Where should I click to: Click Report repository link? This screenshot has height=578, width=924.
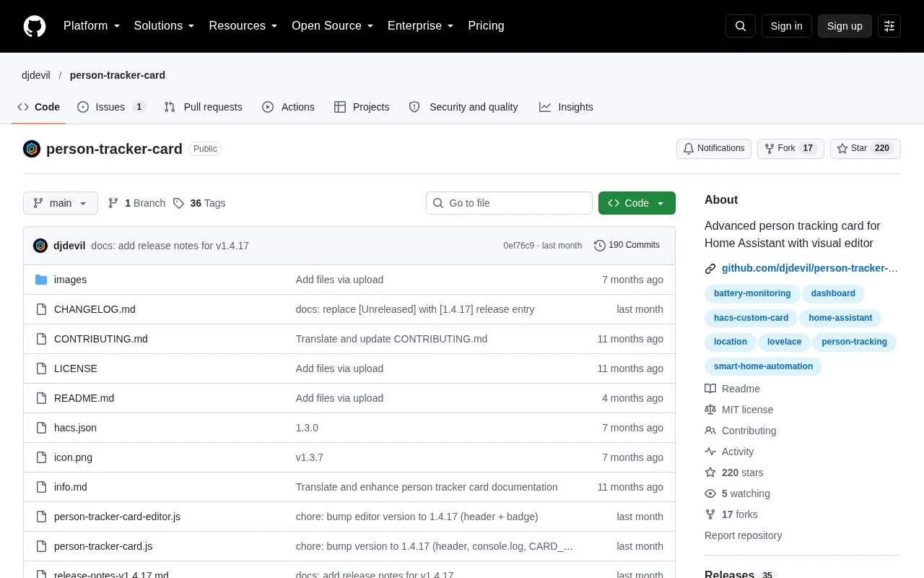(744, 535)
